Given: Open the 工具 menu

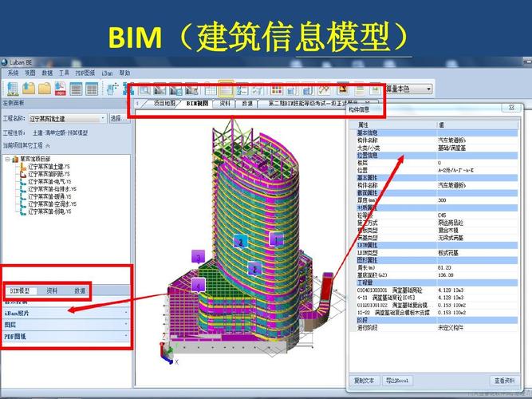Looking at the screenshot, I should 64,73.
